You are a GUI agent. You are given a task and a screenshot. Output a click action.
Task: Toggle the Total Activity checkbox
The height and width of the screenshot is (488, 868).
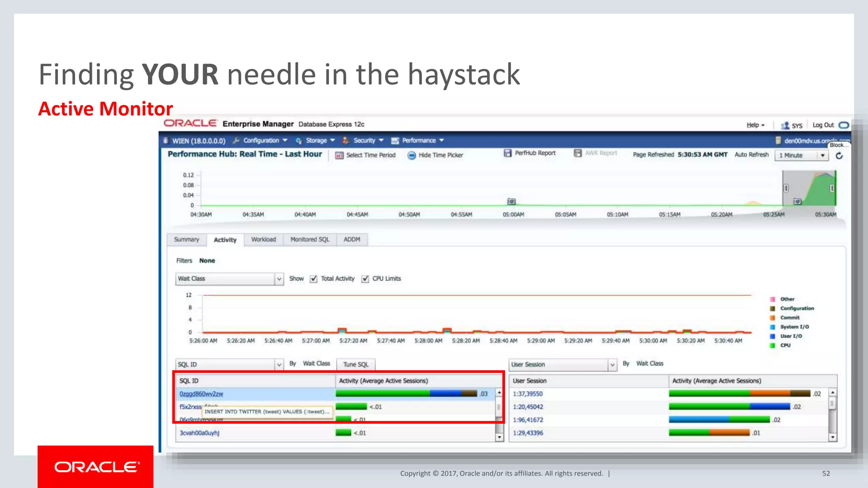(x=314, y=279)
